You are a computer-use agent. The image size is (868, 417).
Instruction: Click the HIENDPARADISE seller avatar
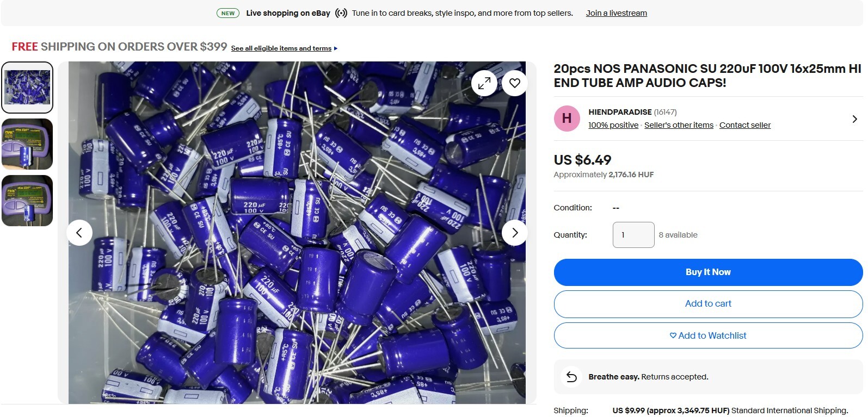point(567,119)
